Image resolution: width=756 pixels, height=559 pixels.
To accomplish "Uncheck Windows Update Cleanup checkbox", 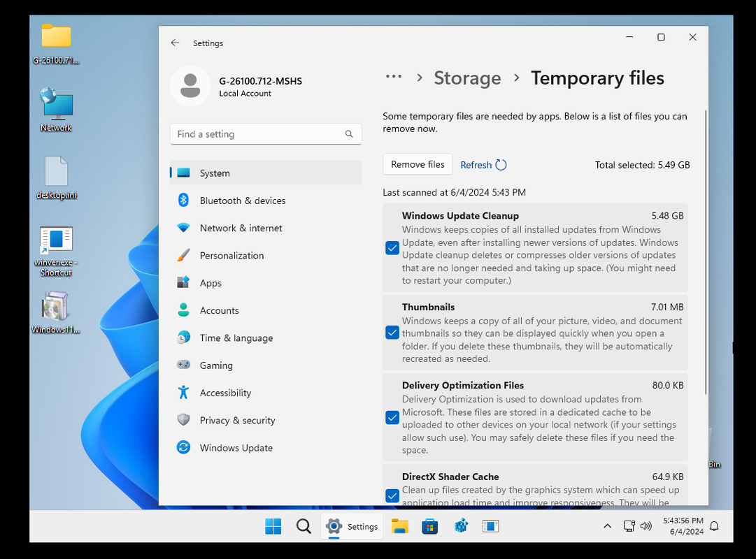I will pyautogui.click(x=392, y=247).
